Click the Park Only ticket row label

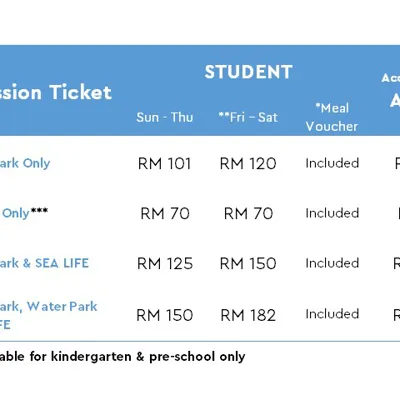[25, 163]
